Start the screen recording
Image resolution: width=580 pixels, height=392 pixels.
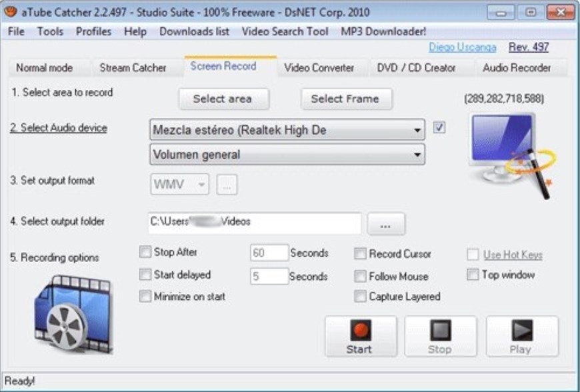(361, 336)
